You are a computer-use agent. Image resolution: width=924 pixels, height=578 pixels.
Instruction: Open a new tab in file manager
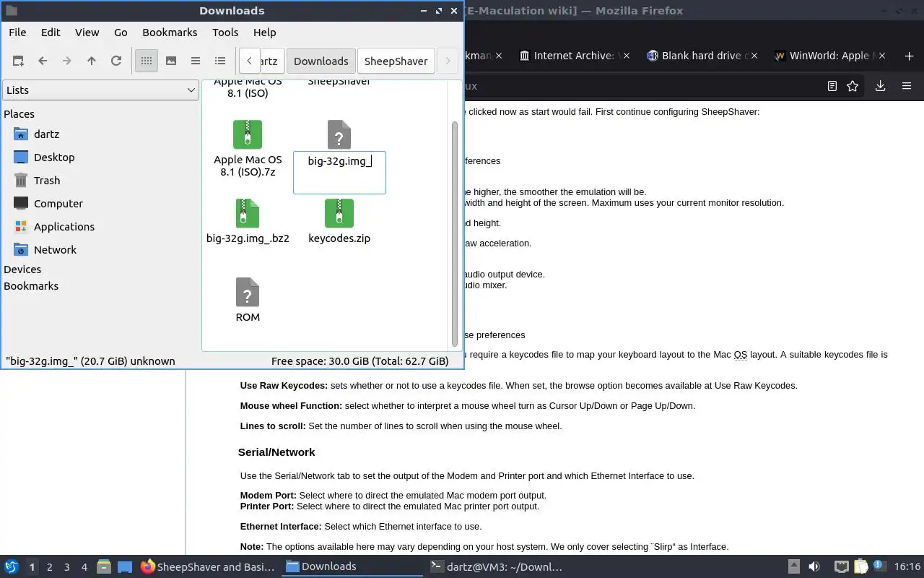pyautogui.click(x=18, y=61)
